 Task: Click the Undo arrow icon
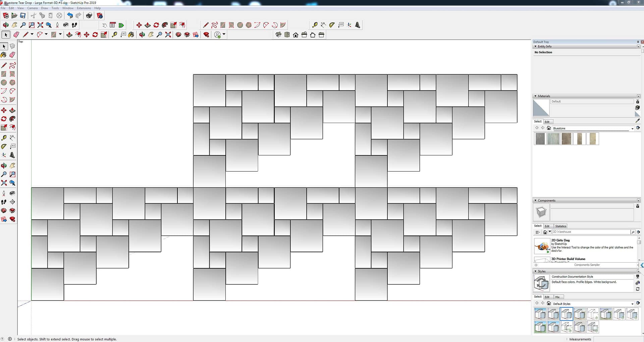click(x=70, y=15)
